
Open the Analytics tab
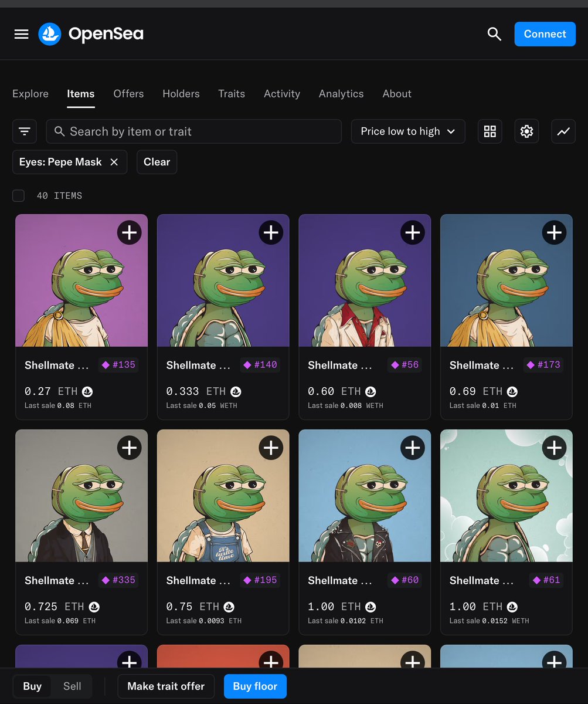[341, 94]
